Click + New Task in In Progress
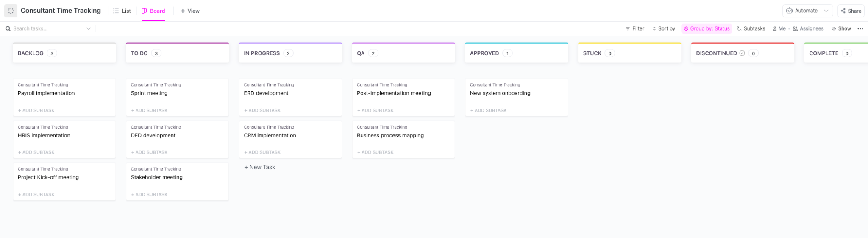 pos(259,168)
